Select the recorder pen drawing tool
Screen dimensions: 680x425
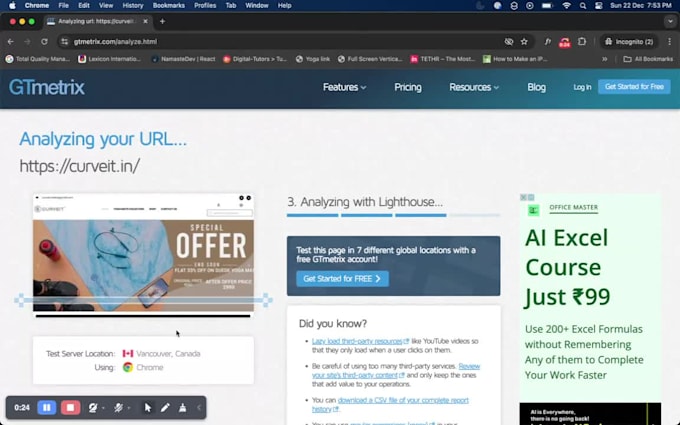(x=165, y=408)
